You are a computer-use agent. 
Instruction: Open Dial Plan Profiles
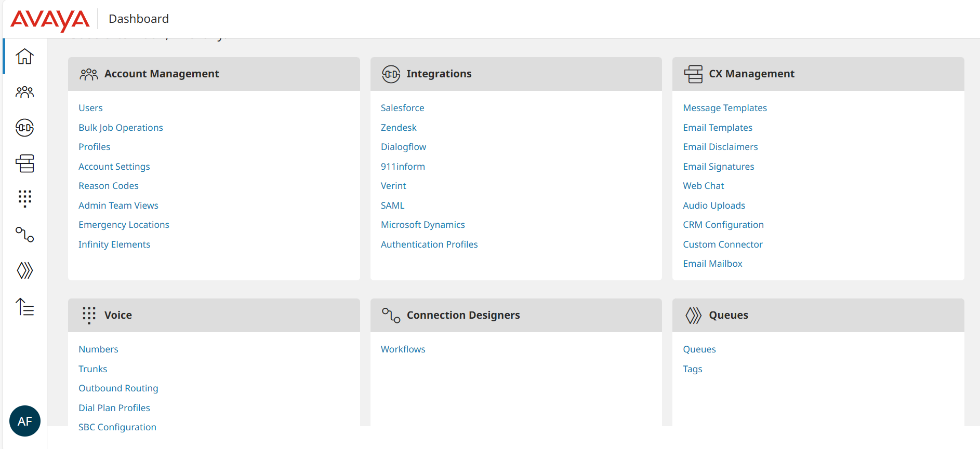point(114,408)
